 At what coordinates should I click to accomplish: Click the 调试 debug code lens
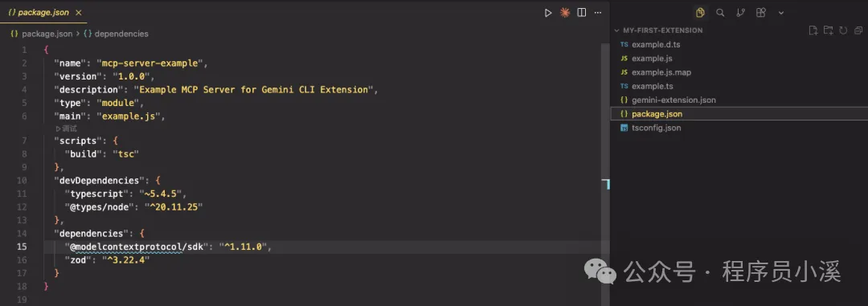[x=67, y=129]
